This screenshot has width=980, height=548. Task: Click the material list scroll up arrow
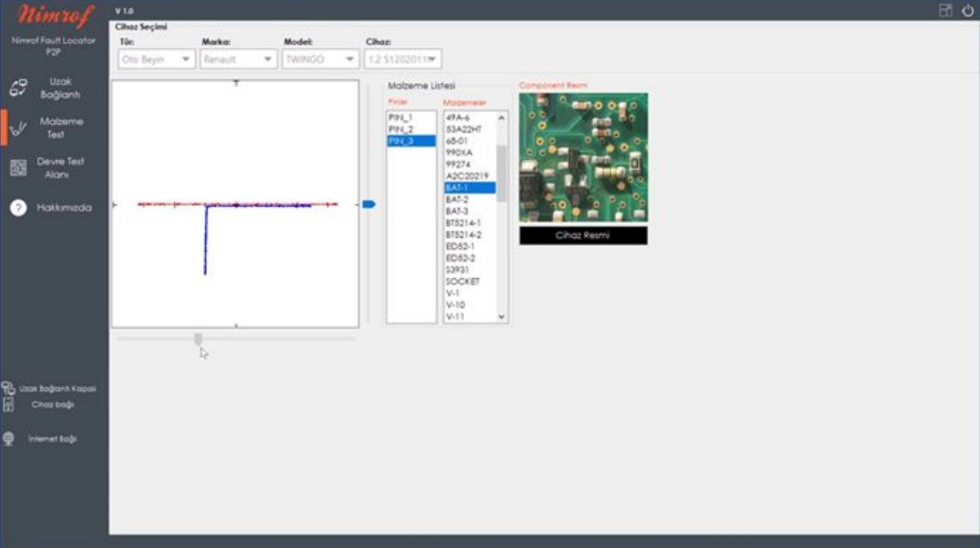tap(501, 118)
